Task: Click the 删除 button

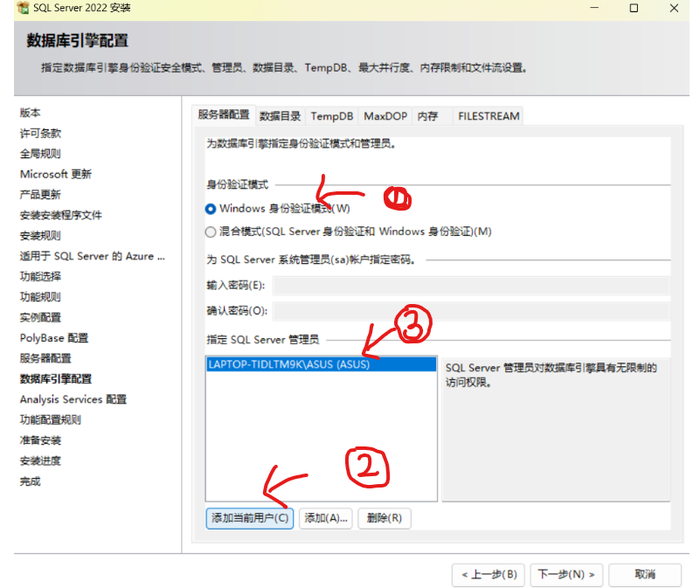Action: tap(384, 518)
